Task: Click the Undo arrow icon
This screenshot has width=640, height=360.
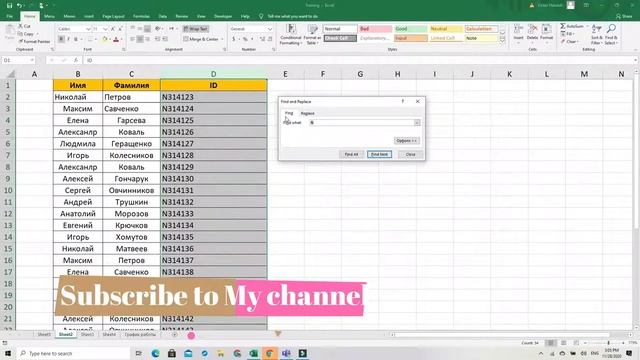Action: pyautogui.click(x=19, y=5)
